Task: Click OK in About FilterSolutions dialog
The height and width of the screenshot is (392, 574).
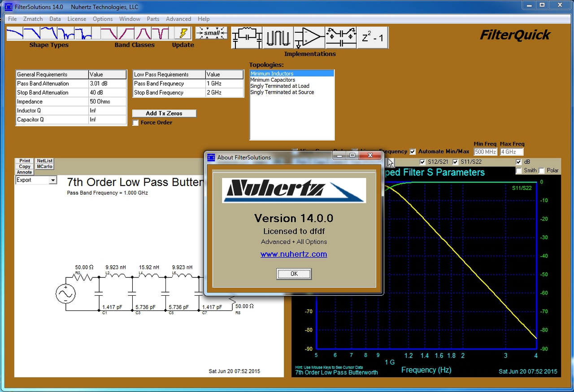Action: [294, 274]
